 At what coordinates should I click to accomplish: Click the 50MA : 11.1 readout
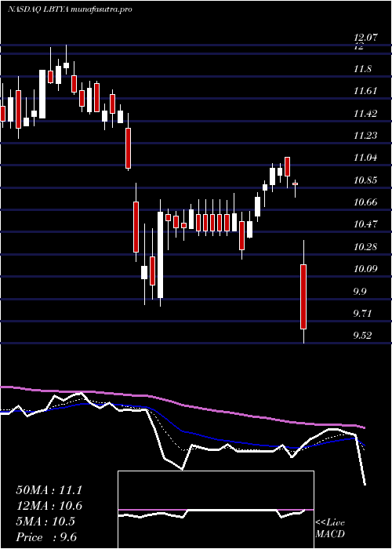(49, 490)
